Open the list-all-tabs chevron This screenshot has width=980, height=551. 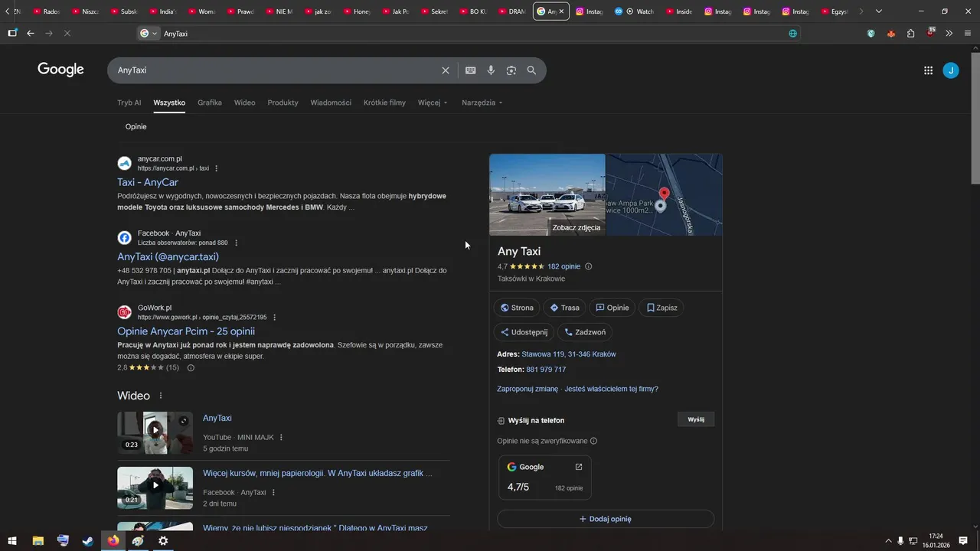click(x=878, y=11)
